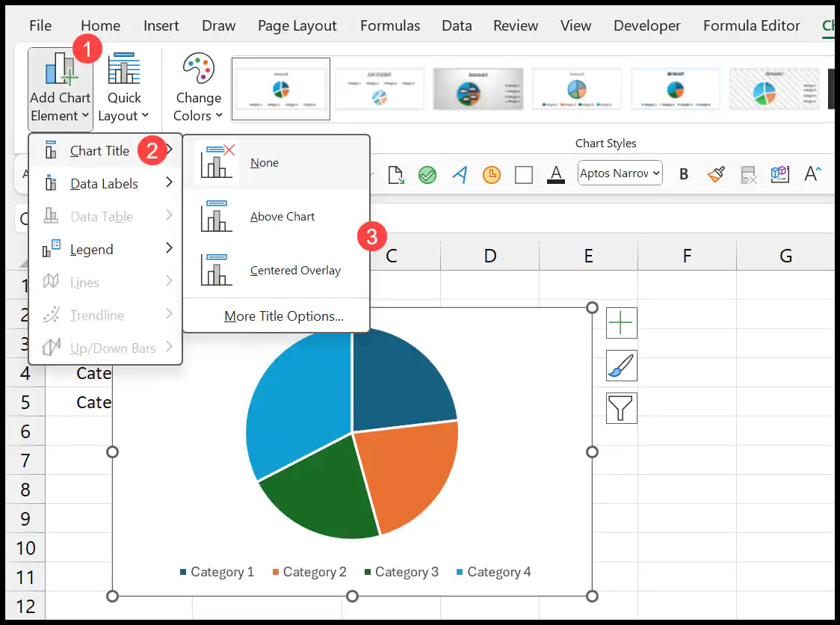Open the Chart Styles paintbrush button
The width and height of the screenshot is (840, 625).
(621, 366)
